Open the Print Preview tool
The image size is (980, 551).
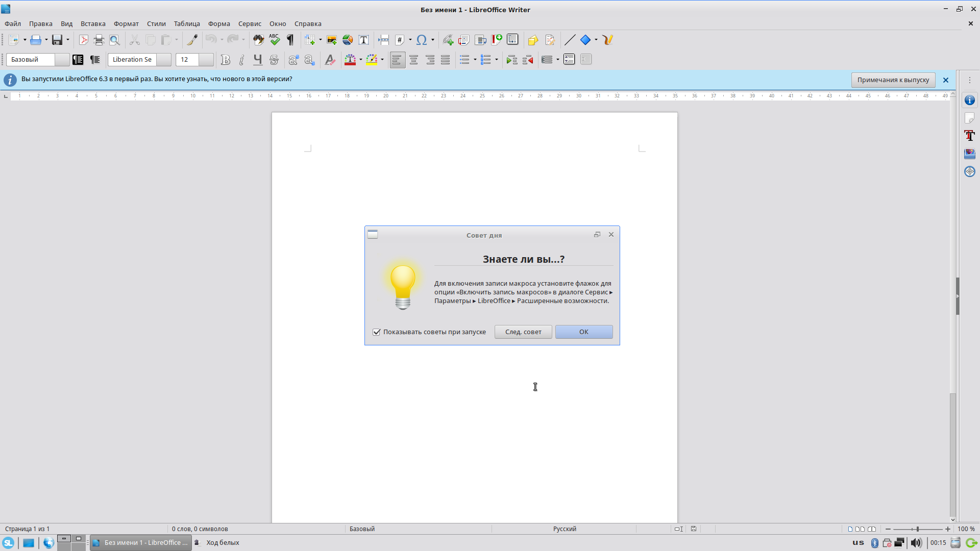click(x=115, y=40)
